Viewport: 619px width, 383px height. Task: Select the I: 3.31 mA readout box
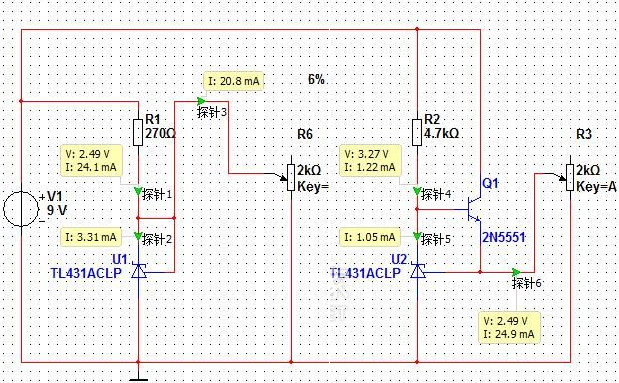click(91, 237)
